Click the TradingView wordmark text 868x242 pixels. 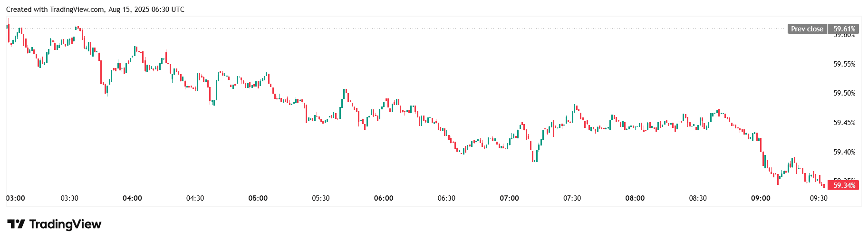tap(65, 224)
